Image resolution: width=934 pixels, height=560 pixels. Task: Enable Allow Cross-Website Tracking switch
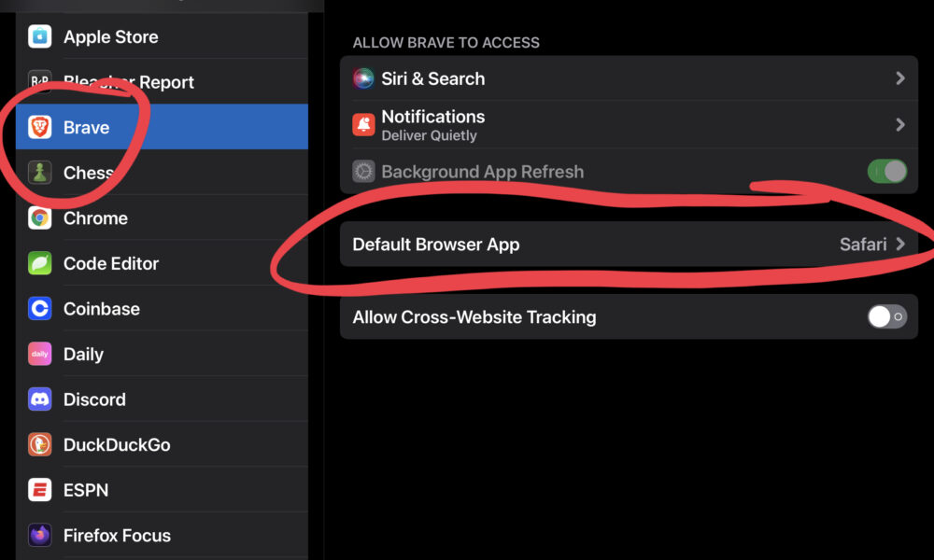(887, 316)
